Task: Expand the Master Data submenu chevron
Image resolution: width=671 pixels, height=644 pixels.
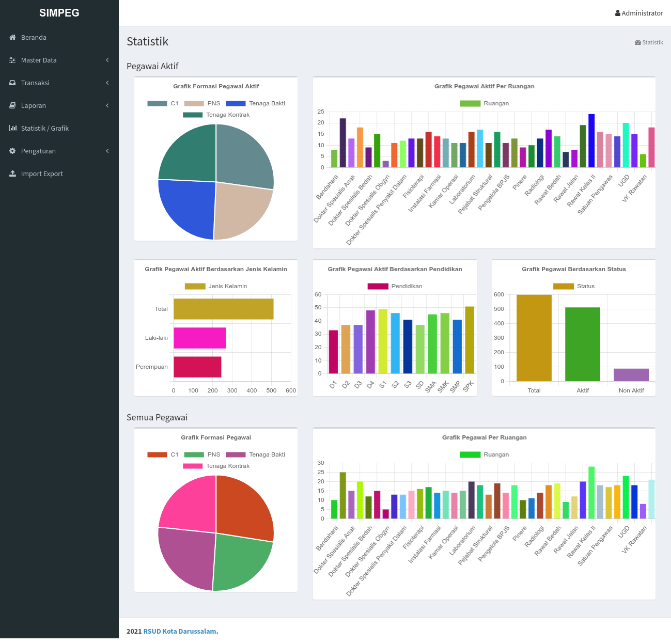Action: coord(107,60)
